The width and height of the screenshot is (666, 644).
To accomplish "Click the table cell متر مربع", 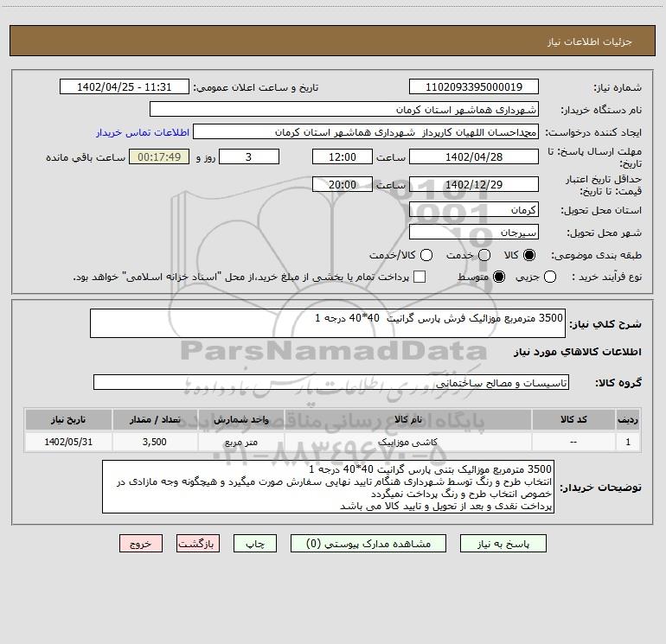I will click(240, 443).
